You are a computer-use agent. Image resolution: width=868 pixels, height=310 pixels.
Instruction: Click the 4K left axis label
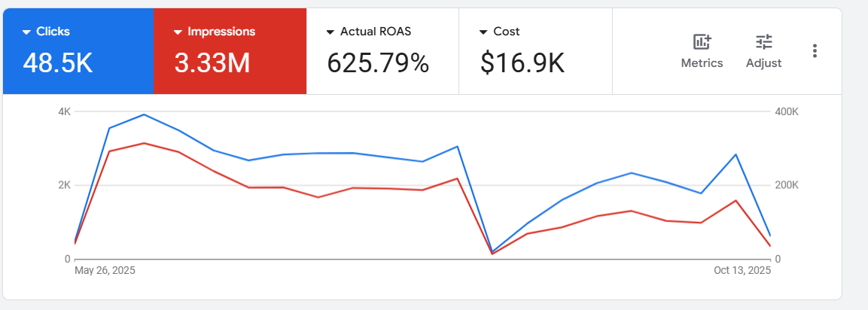pyautogui.click(x=65, y=112)
